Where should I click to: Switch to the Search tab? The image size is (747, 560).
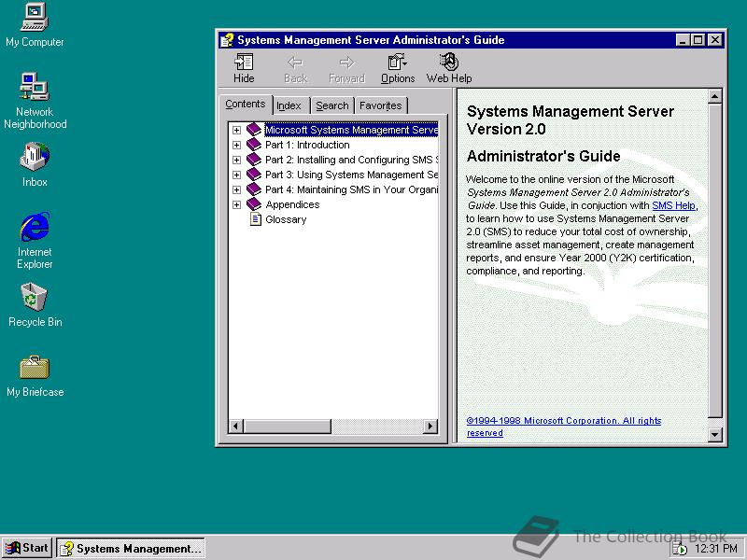(332, 105)
